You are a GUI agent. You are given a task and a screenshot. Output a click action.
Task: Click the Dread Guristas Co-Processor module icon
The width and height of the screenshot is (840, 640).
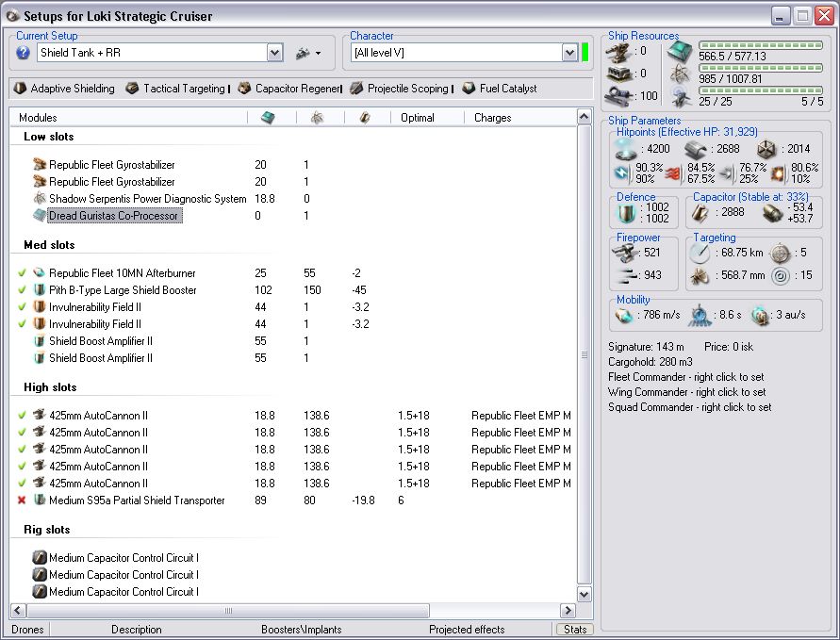(x=40, y=216)
